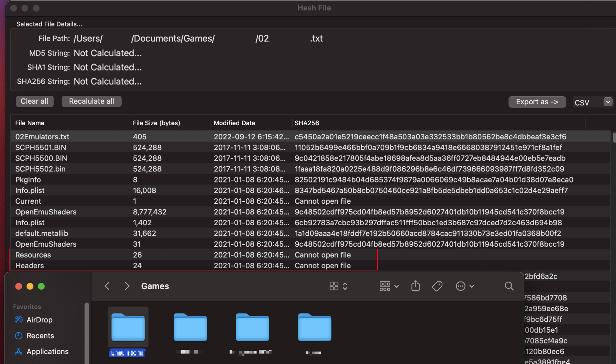Open Applications in Finder sidebar
This screenshot has width=616, height=364.
pyautogui.click(x=47, y=351)
